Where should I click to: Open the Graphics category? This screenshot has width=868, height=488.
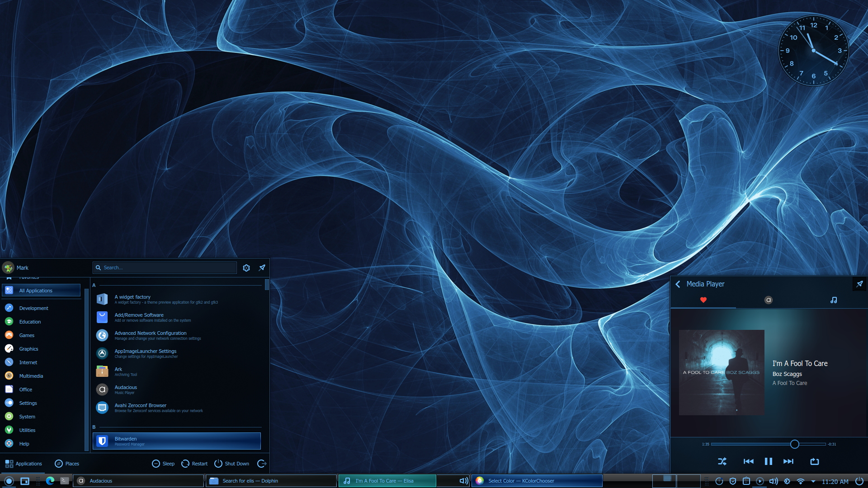pyautogui.click(x=41, y=349)
